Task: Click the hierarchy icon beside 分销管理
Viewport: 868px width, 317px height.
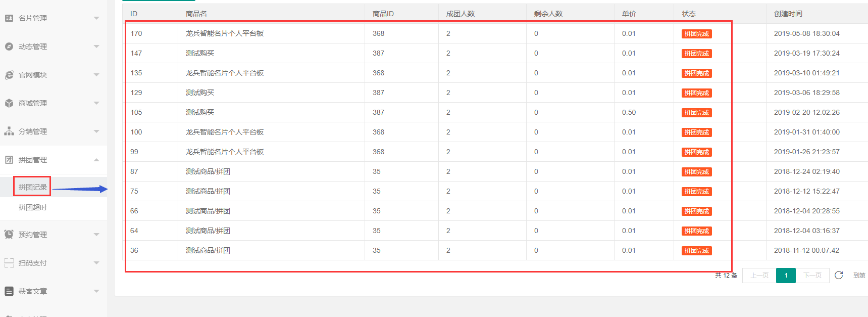Action: pos(9,131)
